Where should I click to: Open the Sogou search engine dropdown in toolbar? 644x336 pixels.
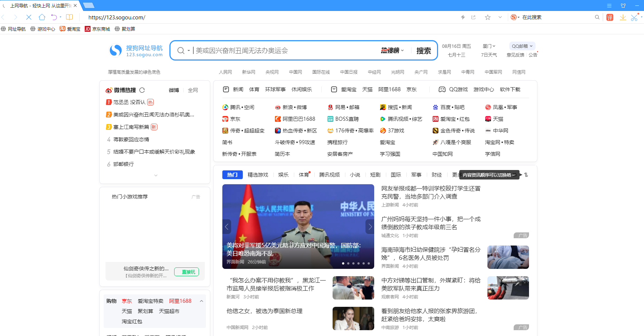point(515,17)
